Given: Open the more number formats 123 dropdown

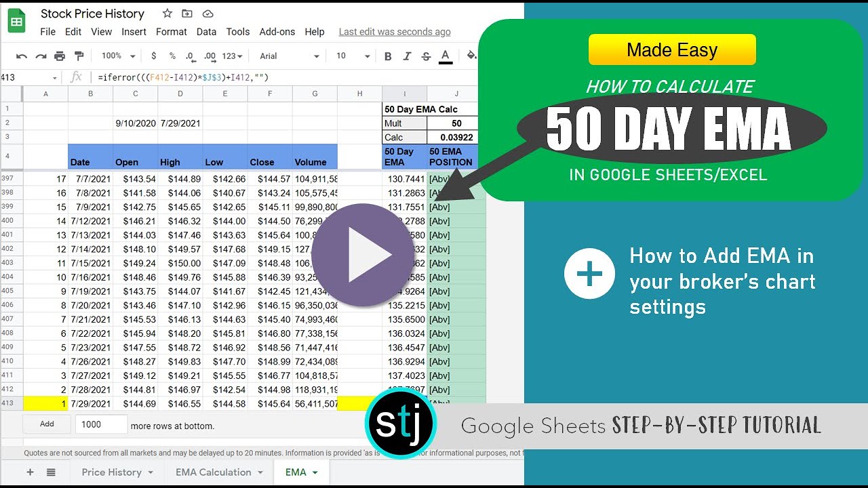Looking at the screenshot, I should click(x=233, y=56).
